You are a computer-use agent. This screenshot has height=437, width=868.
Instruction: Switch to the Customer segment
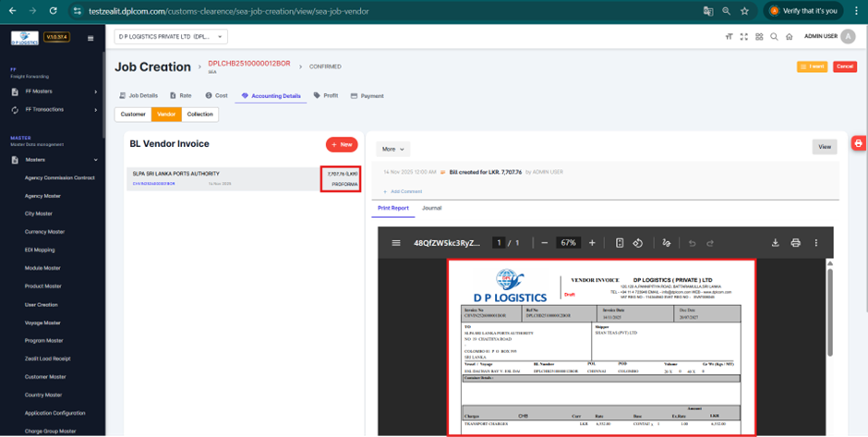click(x=133, y=115)
